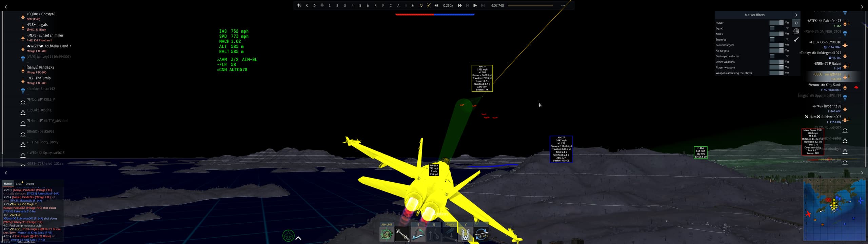The image size is (868, 244).
Task: Select player UAtm Rubiswan007
Action: (x=823, y=117)
